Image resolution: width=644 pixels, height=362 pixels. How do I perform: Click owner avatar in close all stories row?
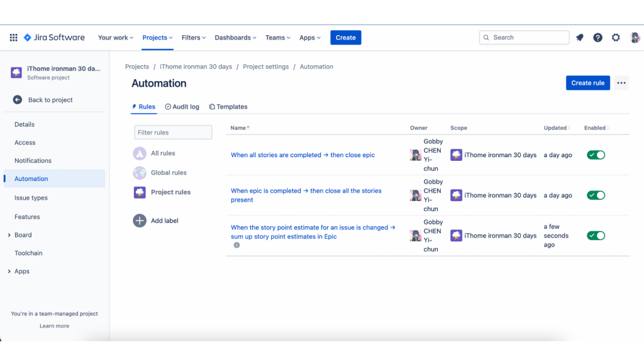click(415, 195)
